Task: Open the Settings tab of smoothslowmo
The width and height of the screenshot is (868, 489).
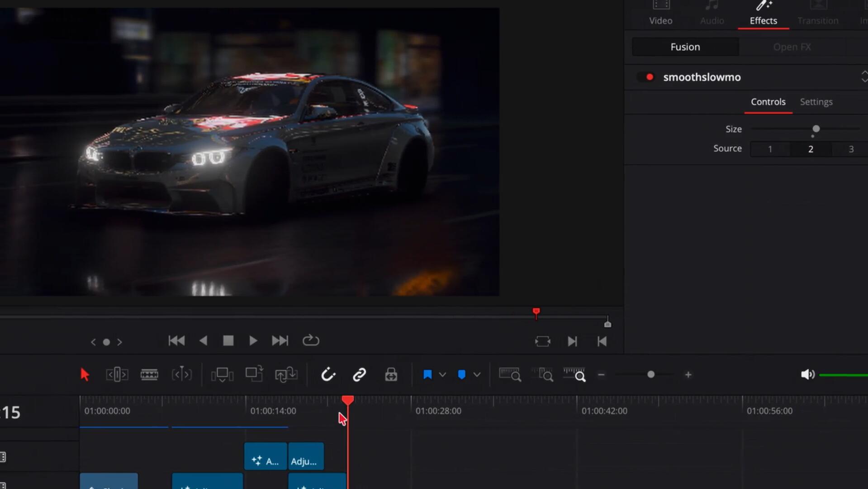Action: pos(816,102)
